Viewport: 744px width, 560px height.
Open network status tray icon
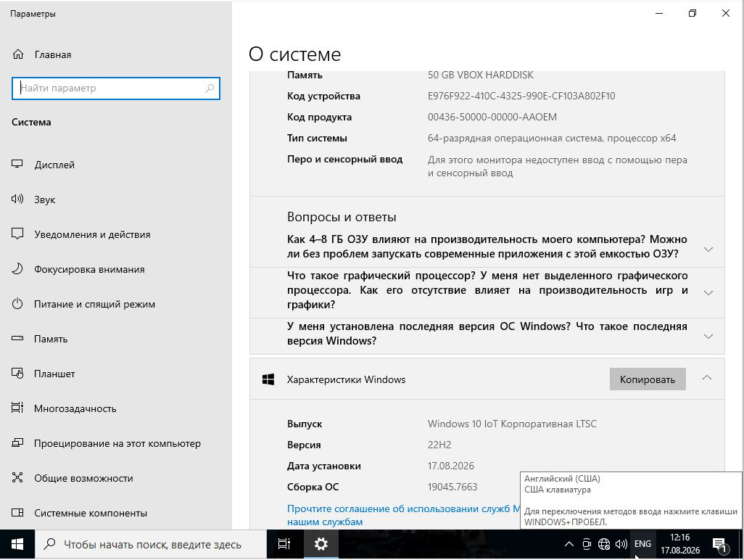tap(603, 544)
